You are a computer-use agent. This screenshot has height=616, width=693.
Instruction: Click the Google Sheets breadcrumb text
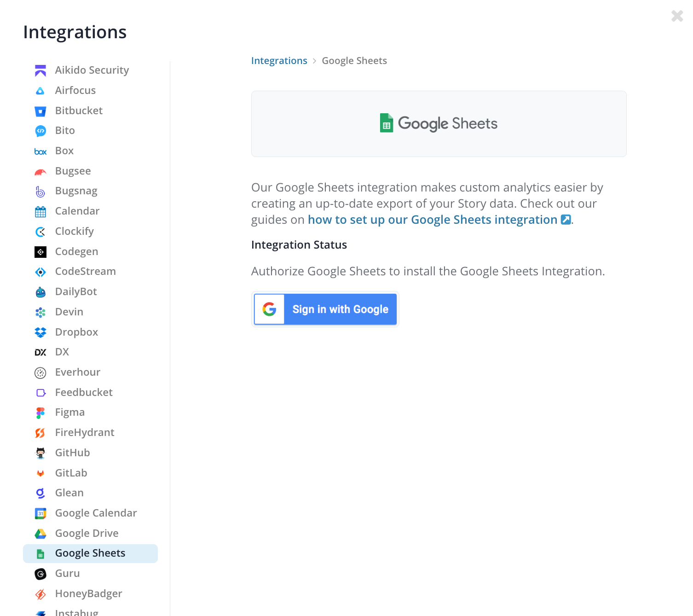(x=354, y=61)
